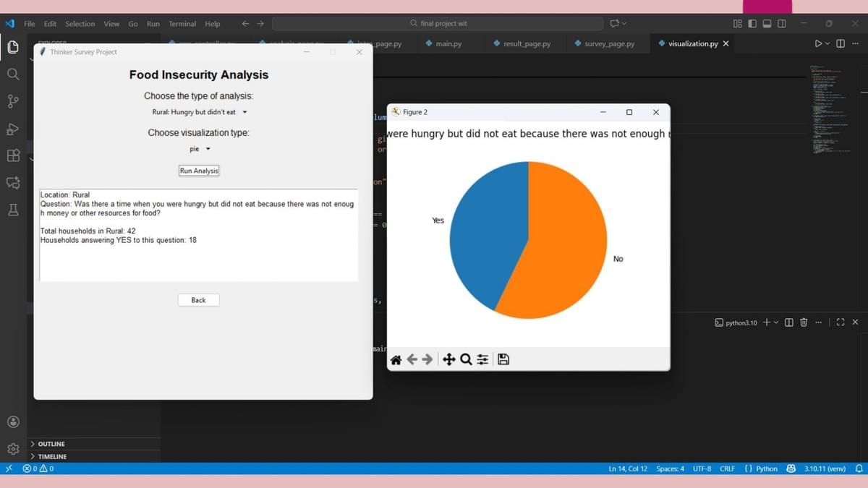Click the 3.10.11 (venv) interpreter selector
This screenshot has width=868, height=488.
[825, 468]
